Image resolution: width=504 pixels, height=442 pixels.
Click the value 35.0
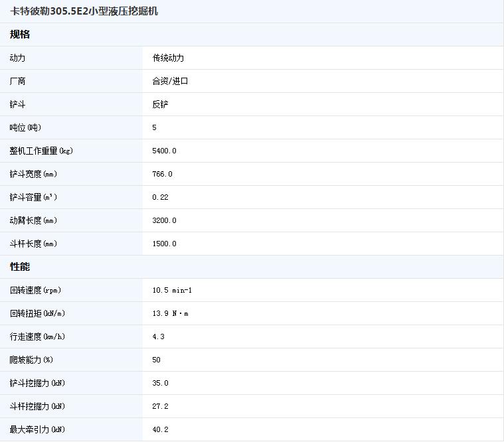coord(161,383)
